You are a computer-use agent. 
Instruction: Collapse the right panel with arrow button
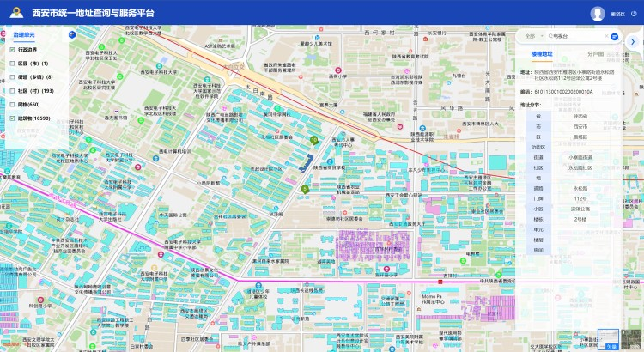(633, 40)
